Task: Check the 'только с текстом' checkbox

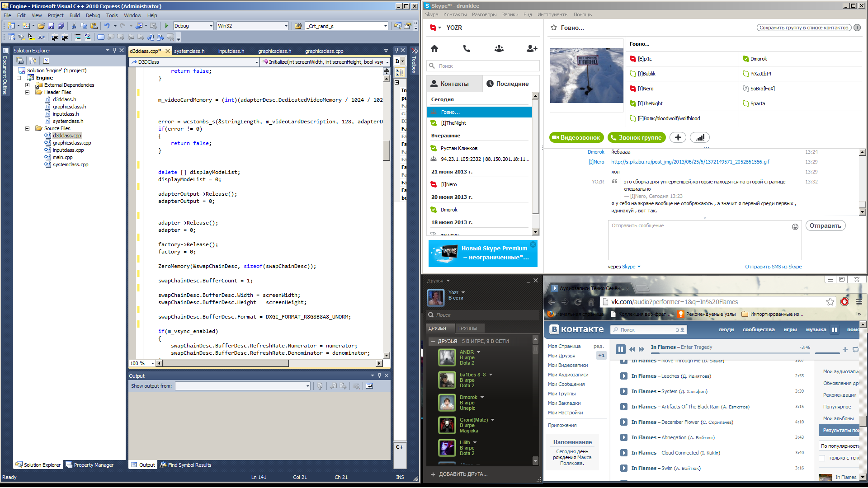Action: click(822, 458)
